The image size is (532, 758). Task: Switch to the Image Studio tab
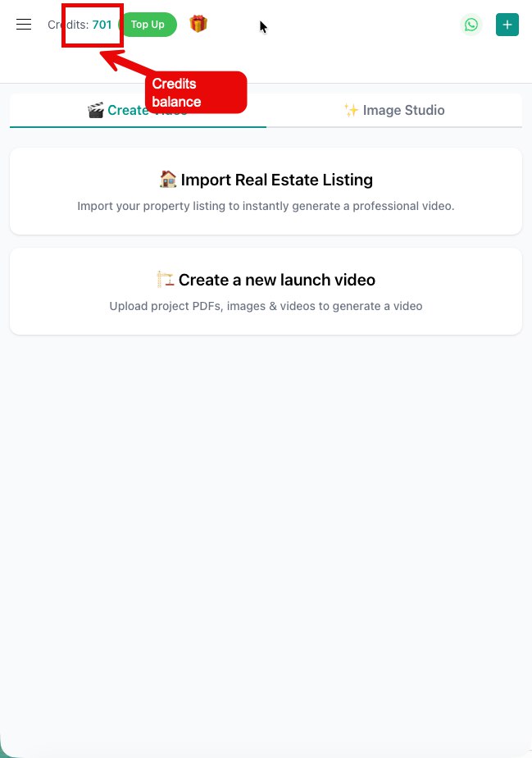tap(394, 110)
